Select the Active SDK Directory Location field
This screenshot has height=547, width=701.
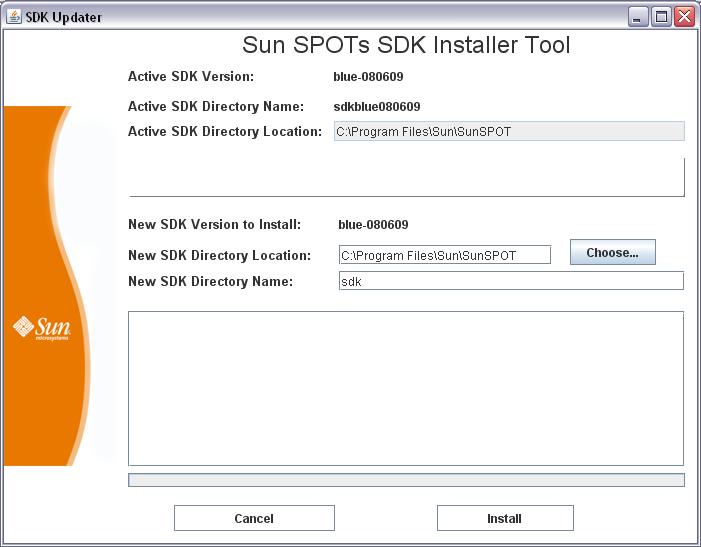click(508, 131)
